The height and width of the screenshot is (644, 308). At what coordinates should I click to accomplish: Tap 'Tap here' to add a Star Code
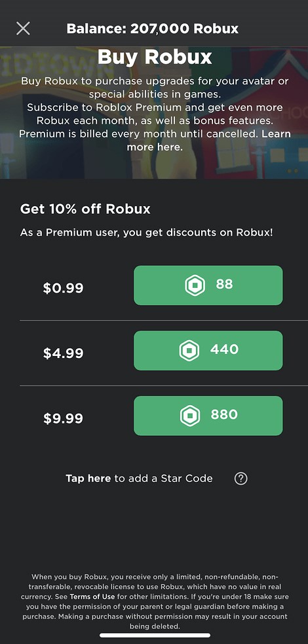coord(88,478)
